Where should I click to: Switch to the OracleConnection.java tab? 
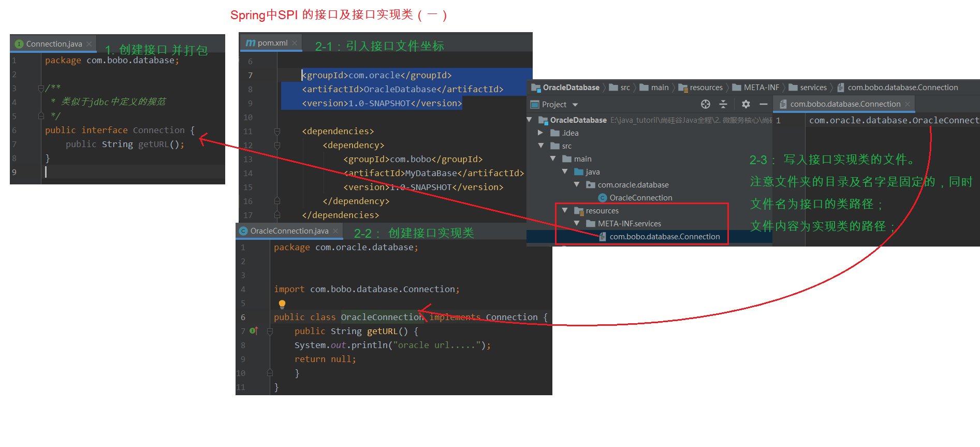(x=289, y=231)
